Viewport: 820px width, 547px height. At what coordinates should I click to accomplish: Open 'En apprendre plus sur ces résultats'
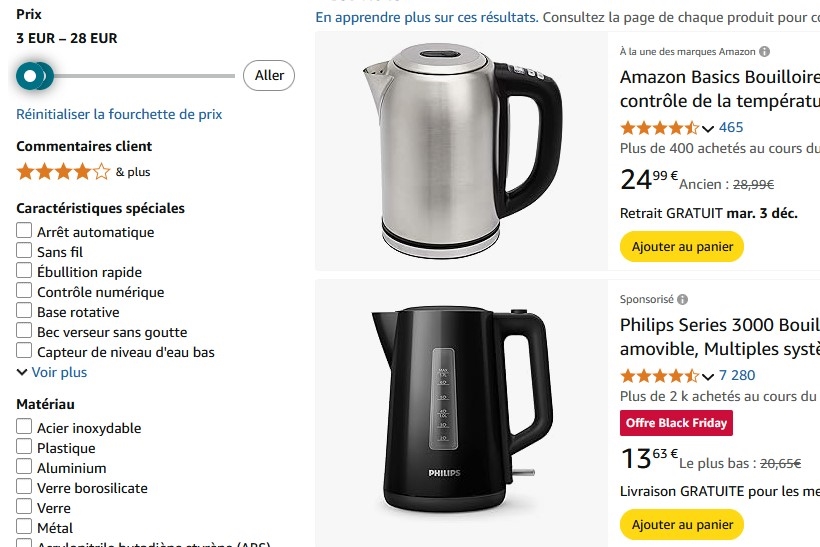tap(427, 17)
